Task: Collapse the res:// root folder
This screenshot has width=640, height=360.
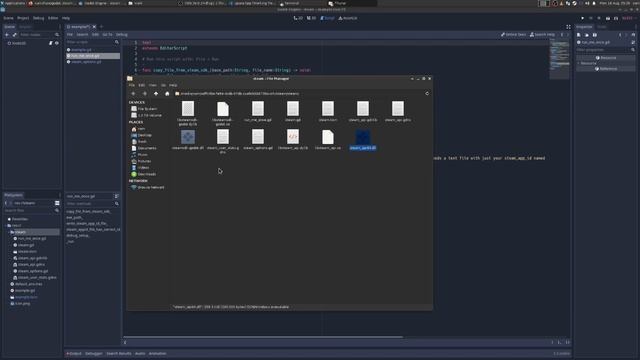Action: tap(6, 225)
